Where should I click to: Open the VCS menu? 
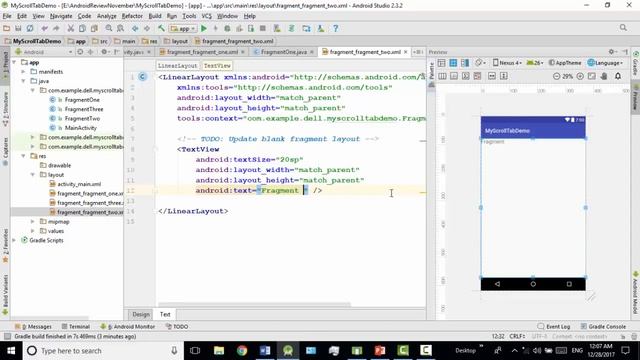[x=207, y=16]
